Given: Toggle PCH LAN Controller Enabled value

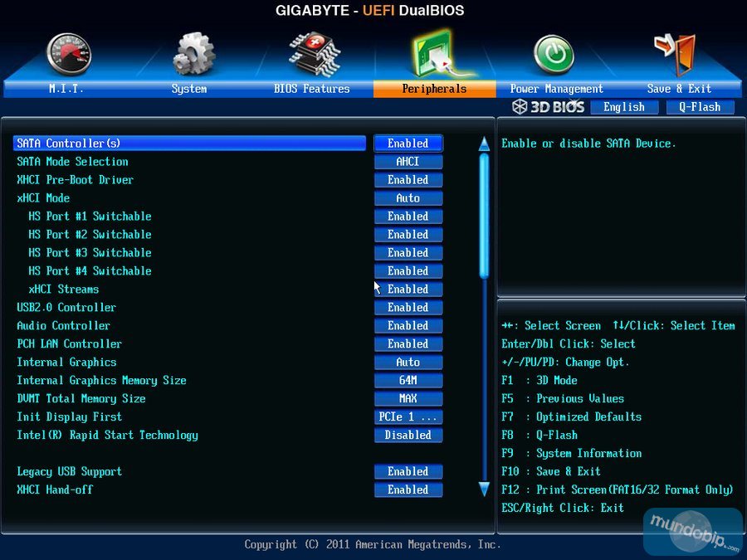Looking at the screenshot, I should (408, 343).
